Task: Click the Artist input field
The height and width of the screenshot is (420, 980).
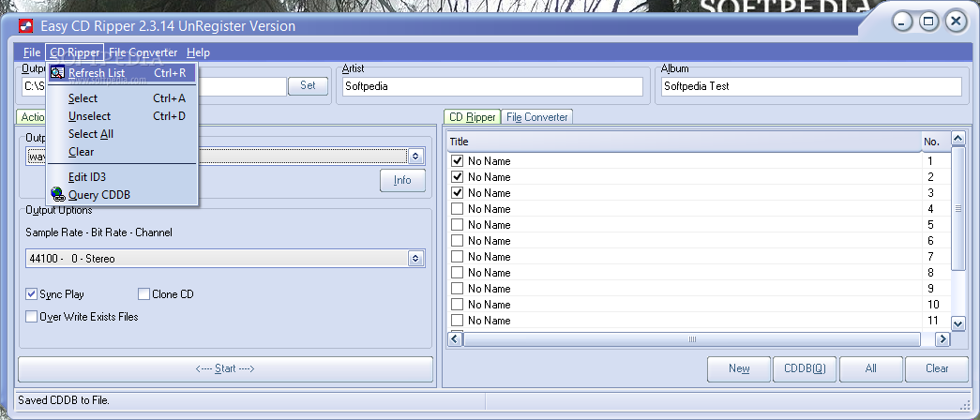Action: 492,86
